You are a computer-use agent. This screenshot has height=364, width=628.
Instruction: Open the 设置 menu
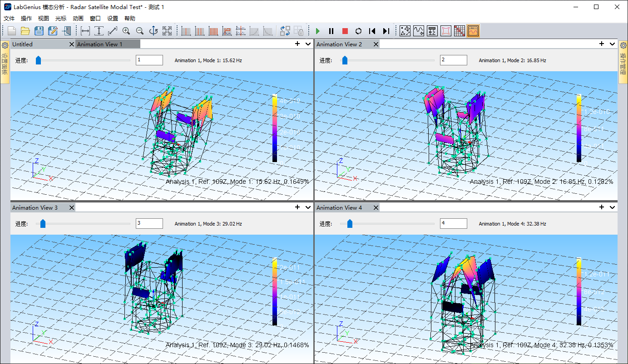point(113,18)
